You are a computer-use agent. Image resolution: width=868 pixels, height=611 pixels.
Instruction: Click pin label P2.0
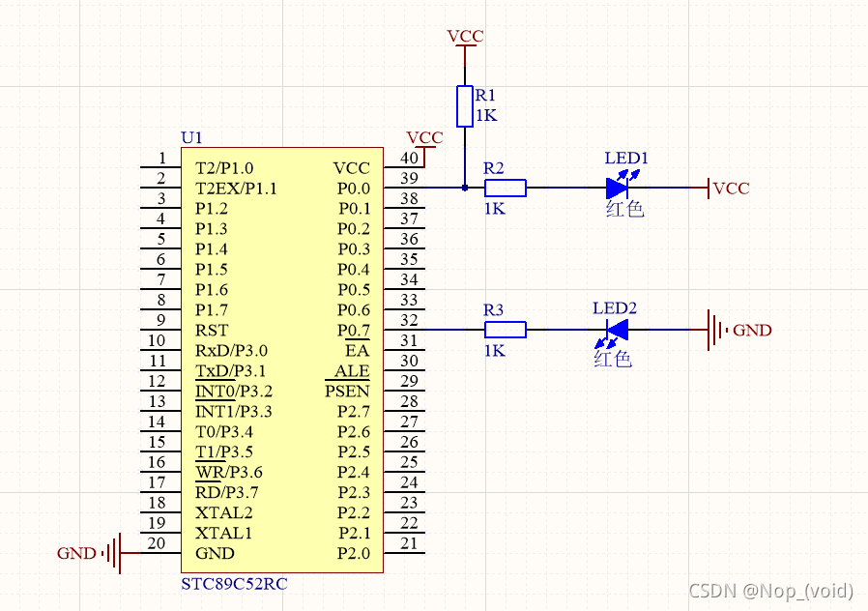pos(354,553)
